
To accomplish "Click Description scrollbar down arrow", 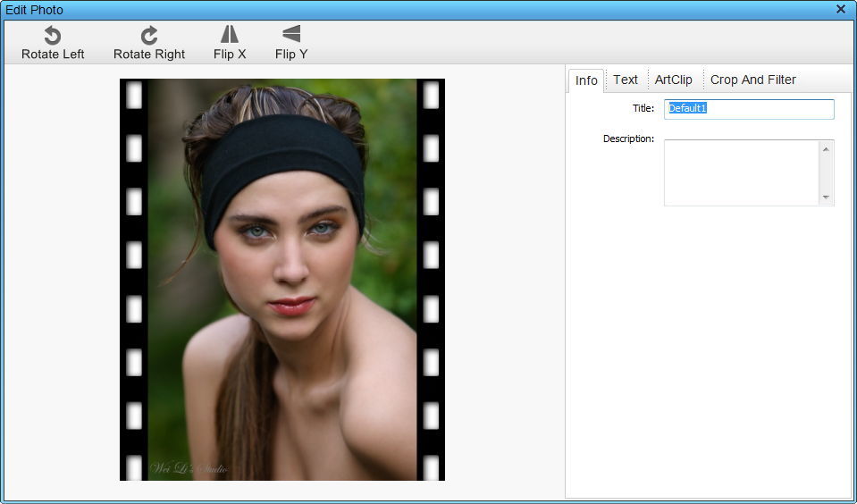I will [826, 197].
